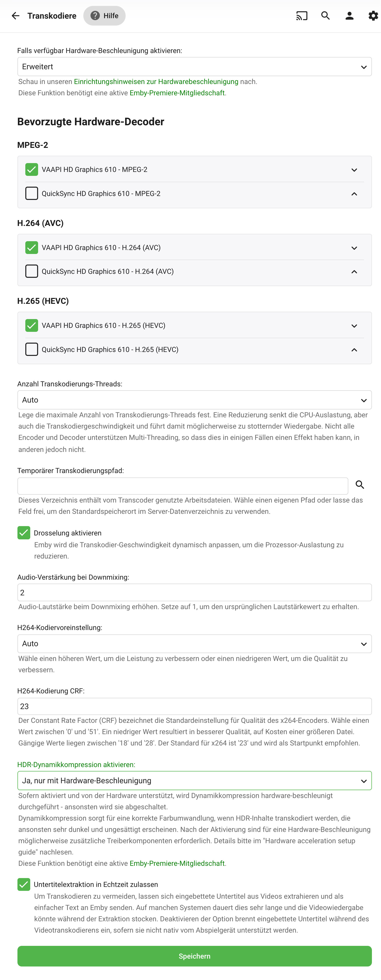Open search from the header magnifier
Viewport: 381px width, 980px height.
click(325, 16)
